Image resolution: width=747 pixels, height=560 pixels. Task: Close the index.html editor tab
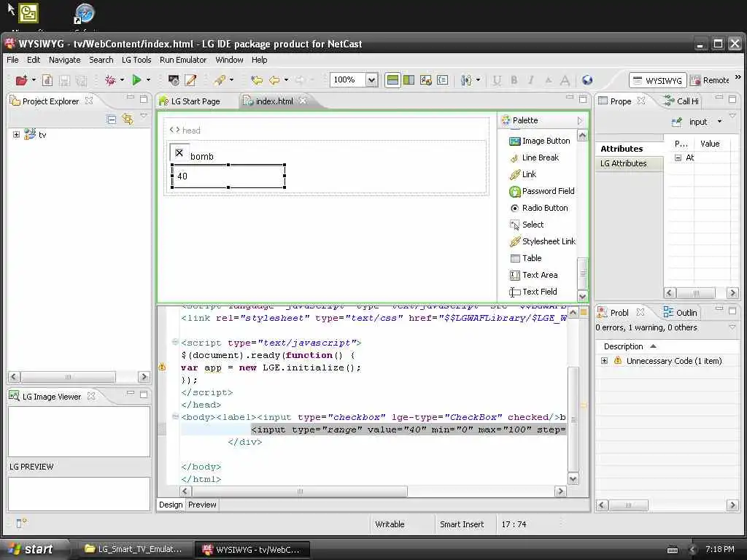pos(303,101)
